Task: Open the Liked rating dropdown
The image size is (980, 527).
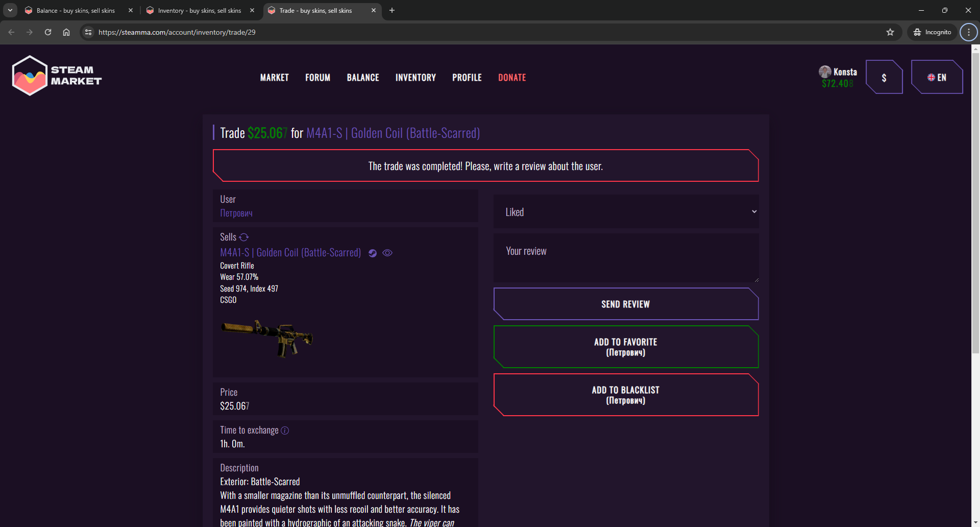Action: [626, 212]
